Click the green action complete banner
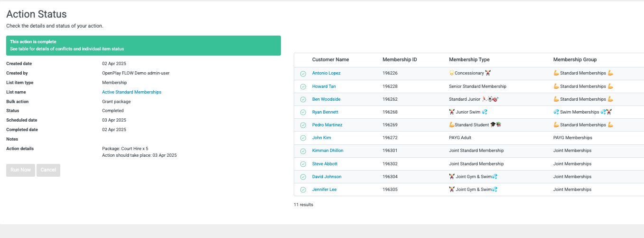This screenshot has height=238, width=644. tap(143, 46)
